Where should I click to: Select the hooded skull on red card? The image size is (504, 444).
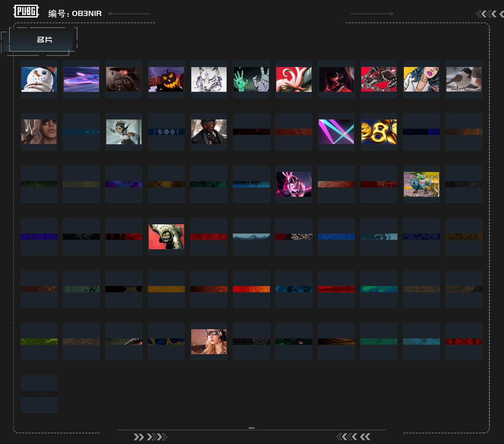tap(166, 237)
